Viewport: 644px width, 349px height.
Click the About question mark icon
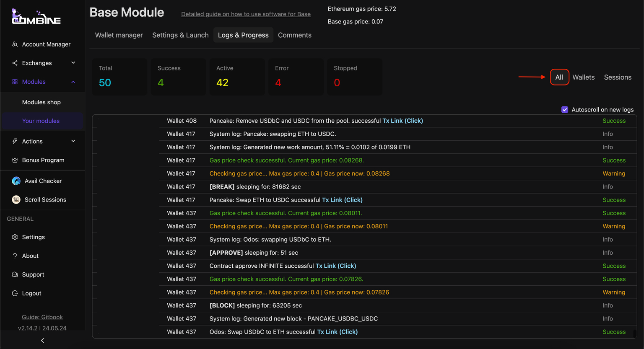coord(15,256)
